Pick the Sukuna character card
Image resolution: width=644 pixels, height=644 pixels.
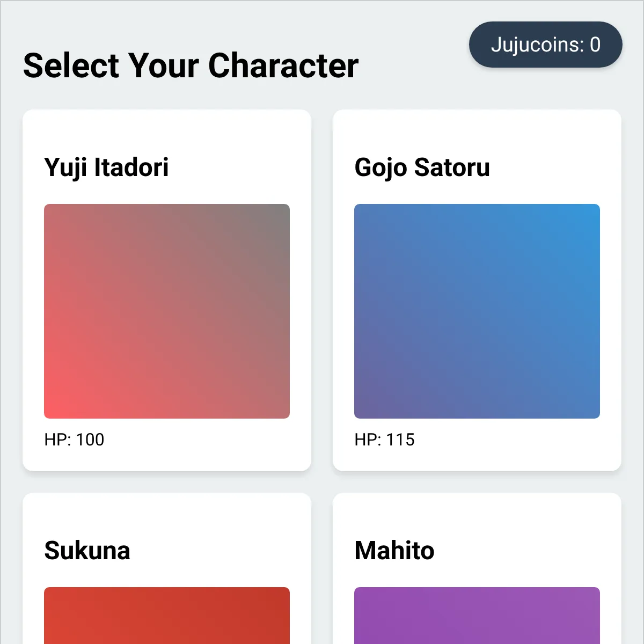167,568
